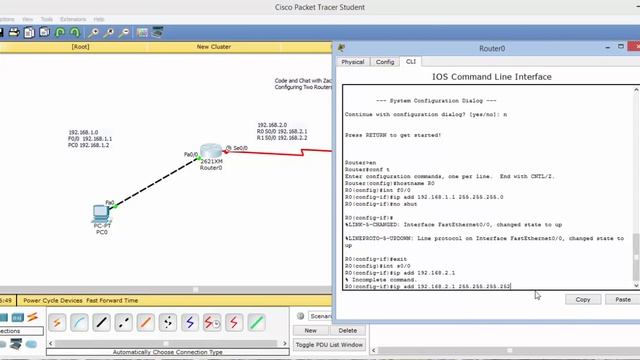Click the Copy toolbar icon
The height and width of the screenshot is (360, 640).
tap(29, 32)
